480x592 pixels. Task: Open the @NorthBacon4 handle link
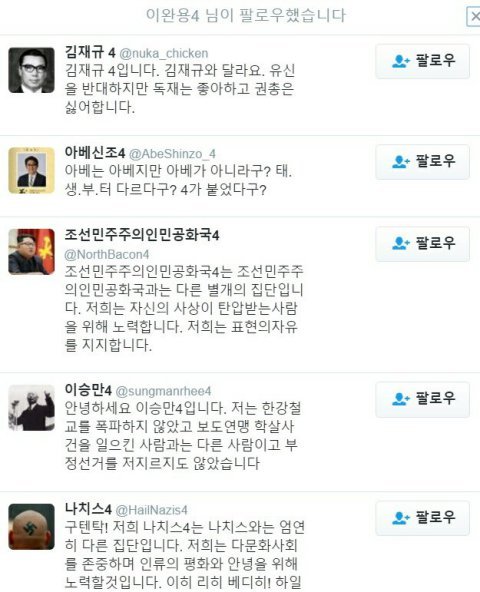pos(107,254)
